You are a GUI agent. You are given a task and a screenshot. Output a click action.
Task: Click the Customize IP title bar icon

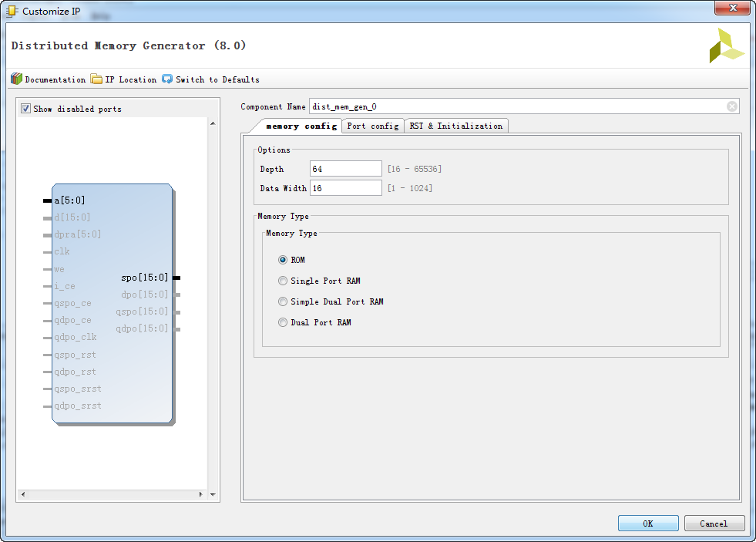12,12
